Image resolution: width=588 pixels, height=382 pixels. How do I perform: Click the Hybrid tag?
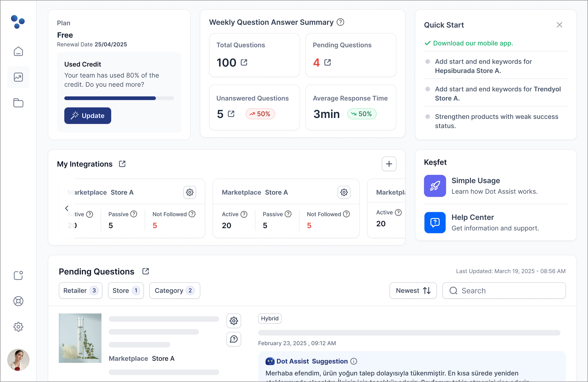(270, 318)
